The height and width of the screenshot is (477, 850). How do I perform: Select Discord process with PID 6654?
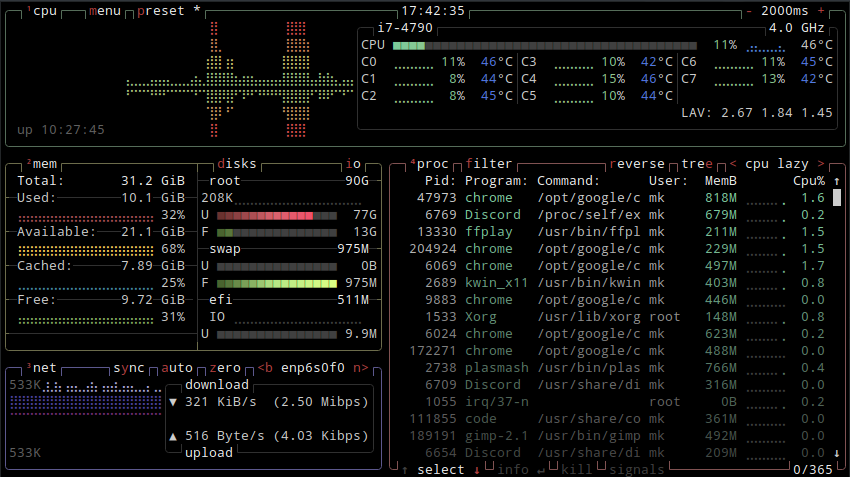[617, 453]
